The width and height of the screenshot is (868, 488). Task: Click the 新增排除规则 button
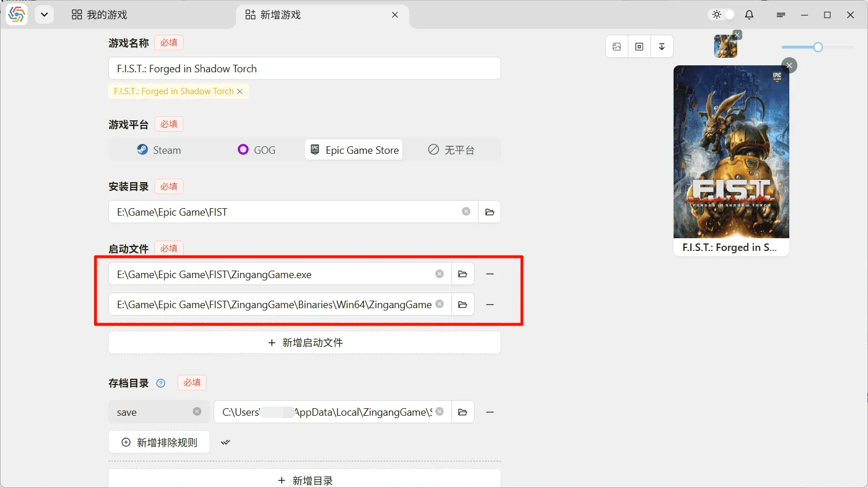[x=159, y=442]
